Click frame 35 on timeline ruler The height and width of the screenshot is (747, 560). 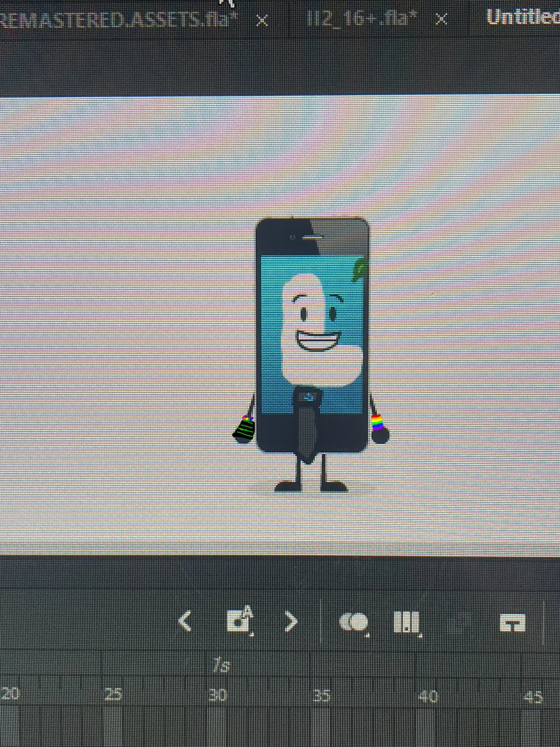(322, 696)
